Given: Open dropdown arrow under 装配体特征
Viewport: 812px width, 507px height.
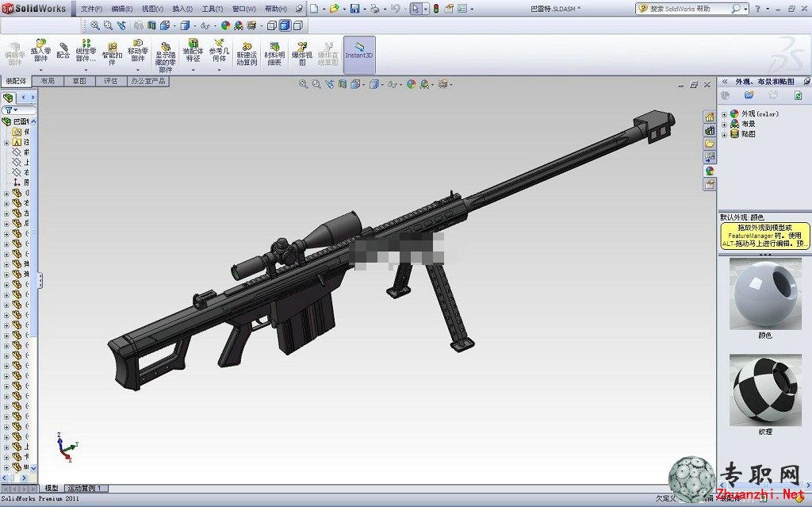Looking at the screenshot, I should tap(193, 70).
